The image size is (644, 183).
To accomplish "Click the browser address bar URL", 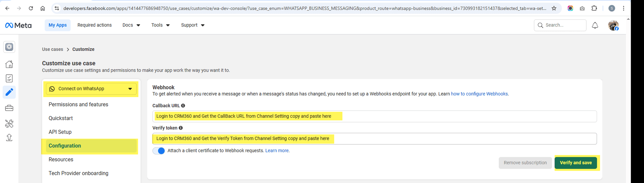I will (305, 8).
